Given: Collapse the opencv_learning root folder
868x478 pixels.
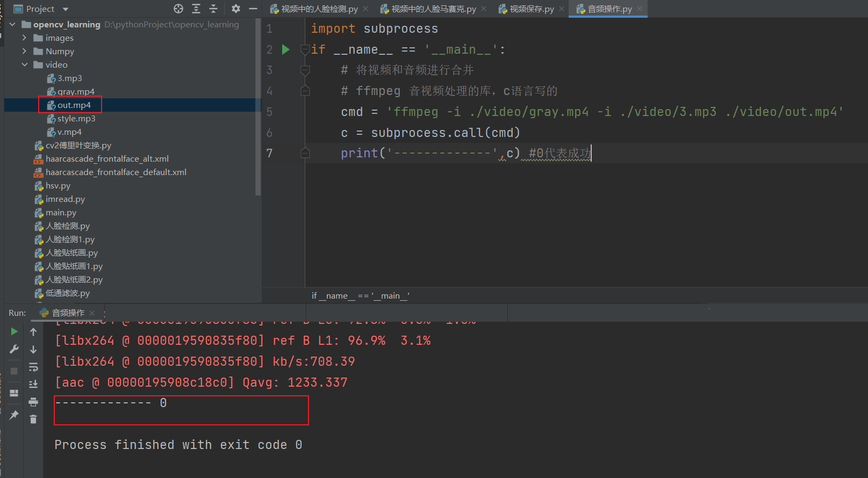Looking at the screenshot, I should point(12,25).
